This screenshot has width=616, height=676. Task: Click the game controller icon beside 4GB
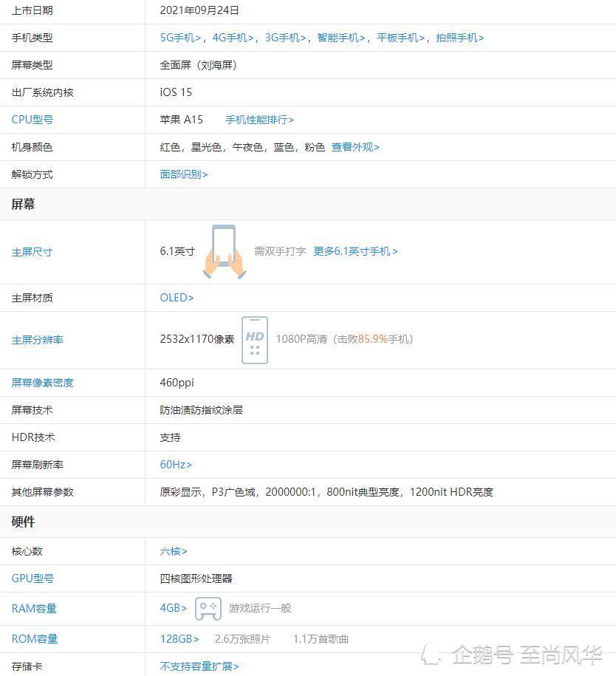(208, 608)
